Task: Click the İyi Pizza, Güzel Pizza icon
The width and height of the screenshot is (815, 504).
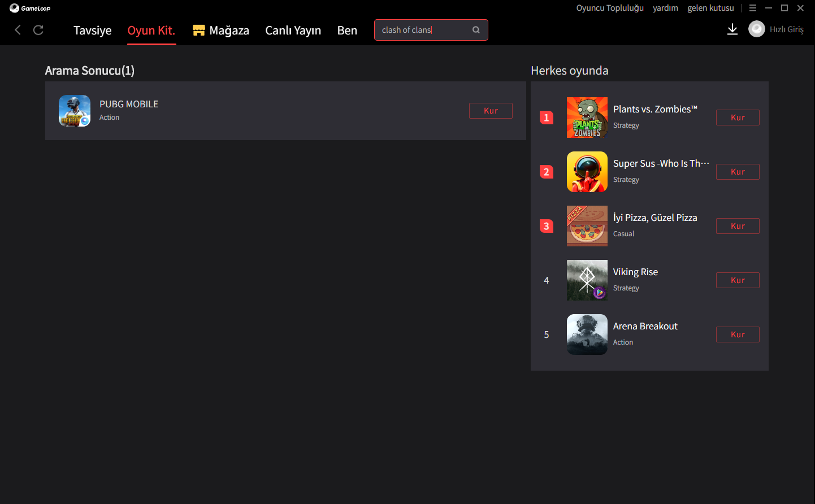Action: click(x=587, y=226)
